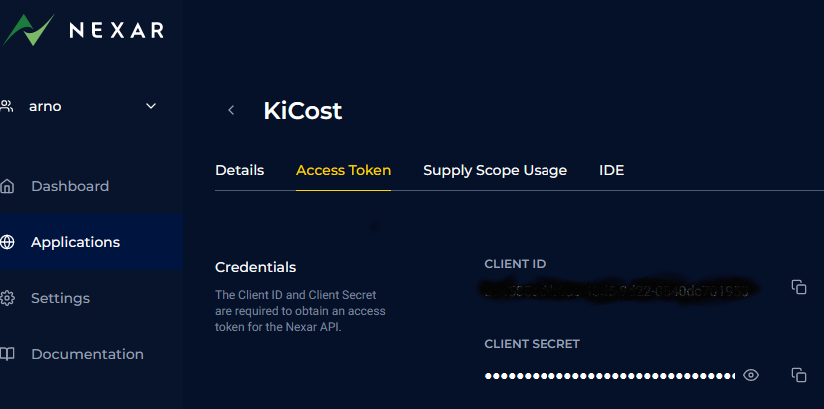Open Dashboard in the sidebar
The width and height of the screenshot is (824, 409).
pos(70,186)
